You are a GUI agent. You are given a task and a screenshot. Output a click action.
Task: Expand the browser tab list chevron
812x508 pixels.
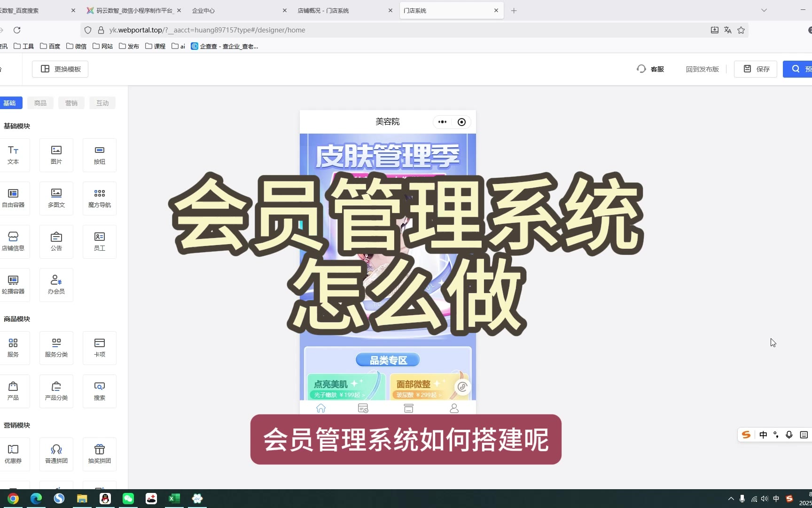[764, 10]
